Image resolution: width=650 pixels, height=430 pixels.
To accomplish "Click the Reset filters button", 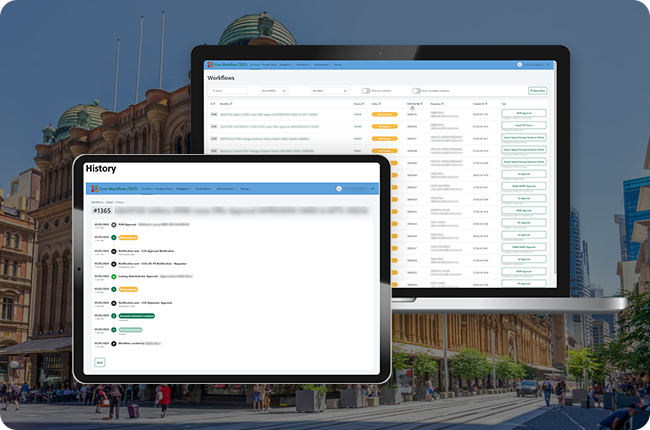I will click(538, 90).
